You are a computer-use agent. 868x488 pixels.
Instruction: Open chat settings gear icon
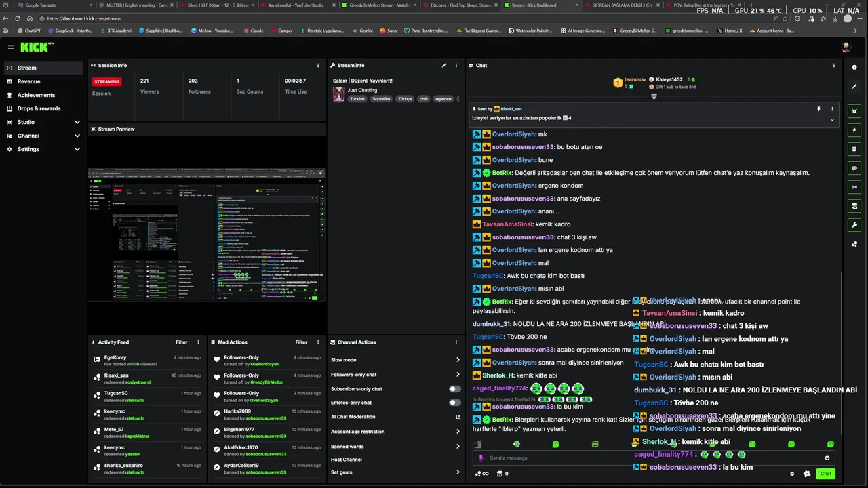(792, 474)
